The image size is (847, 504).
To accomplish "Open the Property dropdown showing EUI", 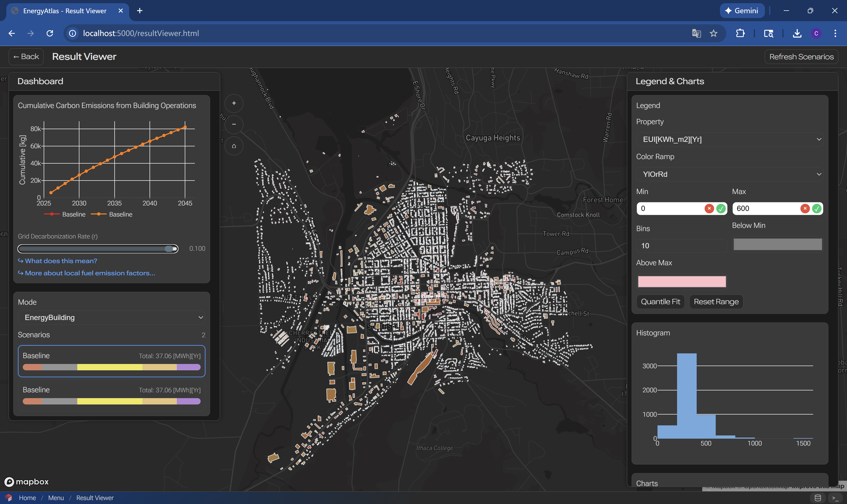I will [x=729, y=139].
